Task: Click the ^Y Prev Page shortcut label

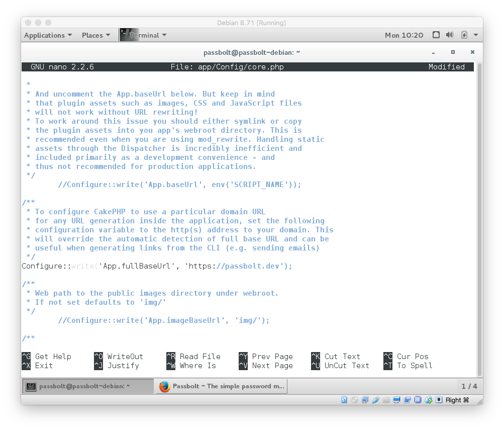Action: pos(266,357)
